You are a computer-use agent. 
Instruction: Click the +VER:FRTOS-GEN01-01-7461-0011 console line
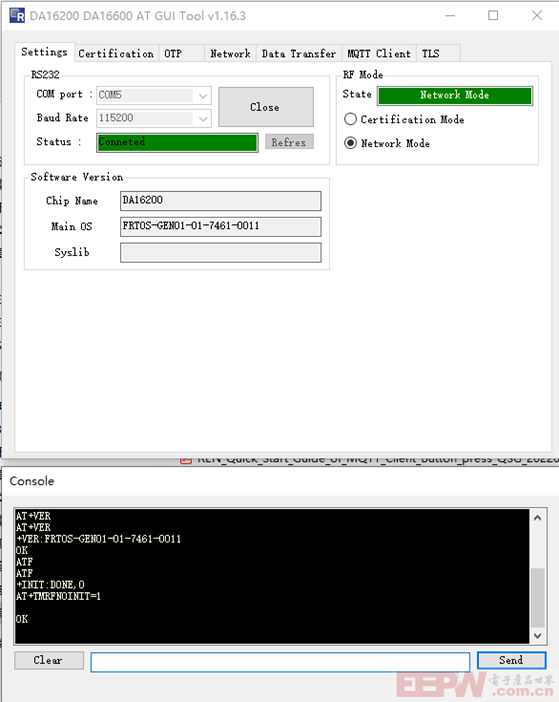98,539
